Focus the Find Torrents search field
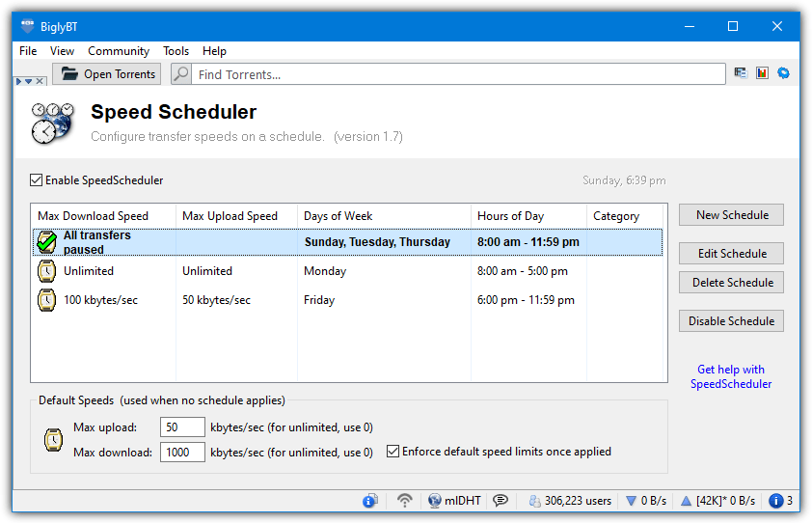 tap(458, 74)
